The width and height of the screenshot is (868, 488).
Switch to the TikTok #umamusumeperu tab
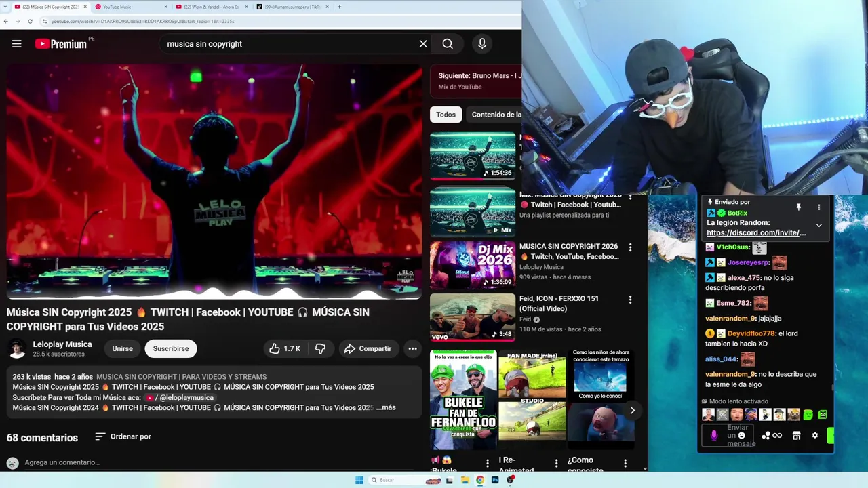coord(292,7)
